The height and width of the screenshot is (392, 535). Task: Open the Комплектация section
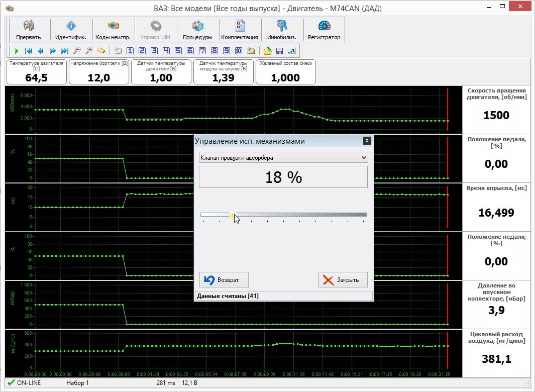click(240, 30)
